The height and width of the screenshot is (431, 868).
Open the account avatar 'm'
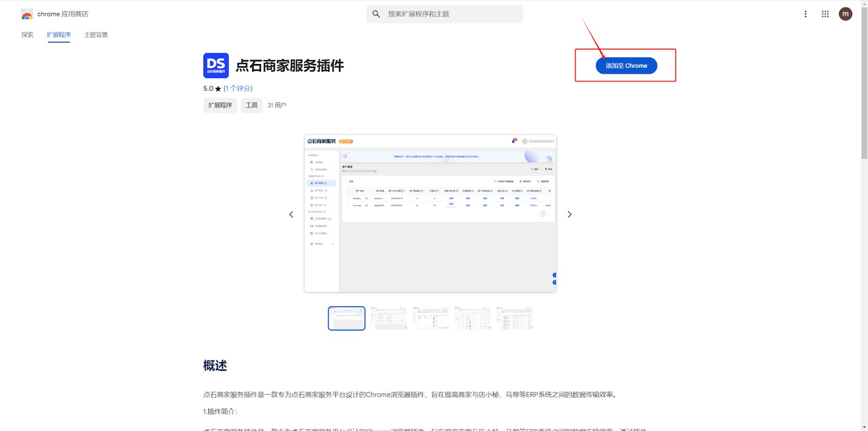845,14
